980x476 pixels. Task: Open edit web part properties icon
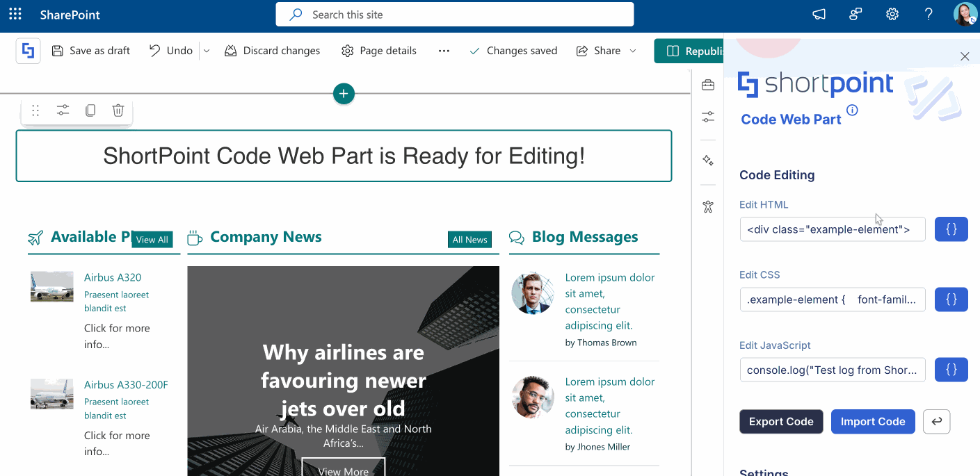pyautogui.click(x=63, y=110)
